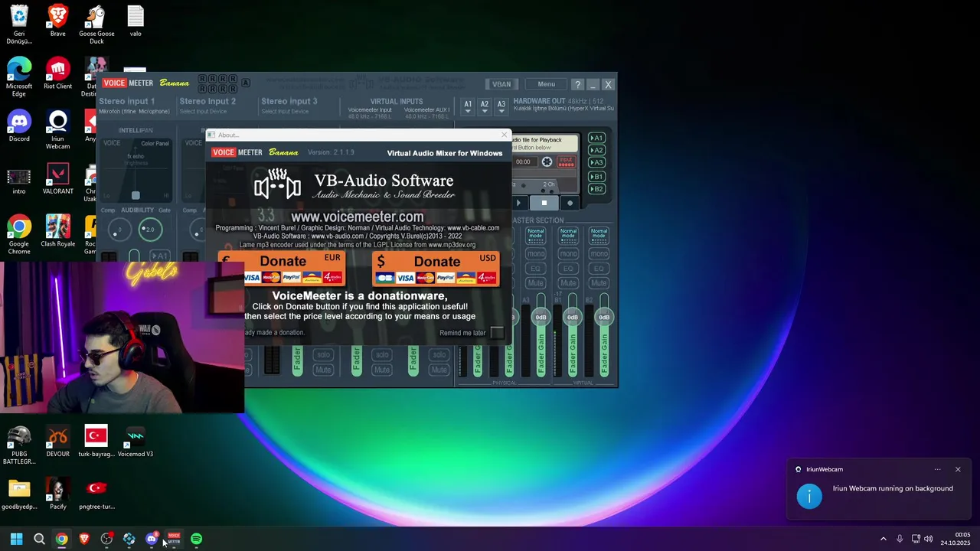This screenshot has width=980, height=551.
Task: Open turk-bayrag image file
Action: 96,441
